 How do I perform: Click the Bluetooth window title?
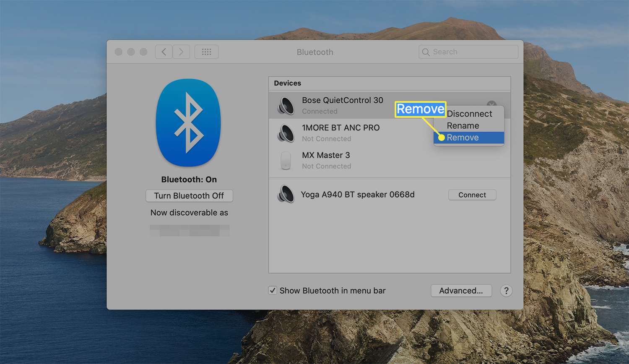315,52
